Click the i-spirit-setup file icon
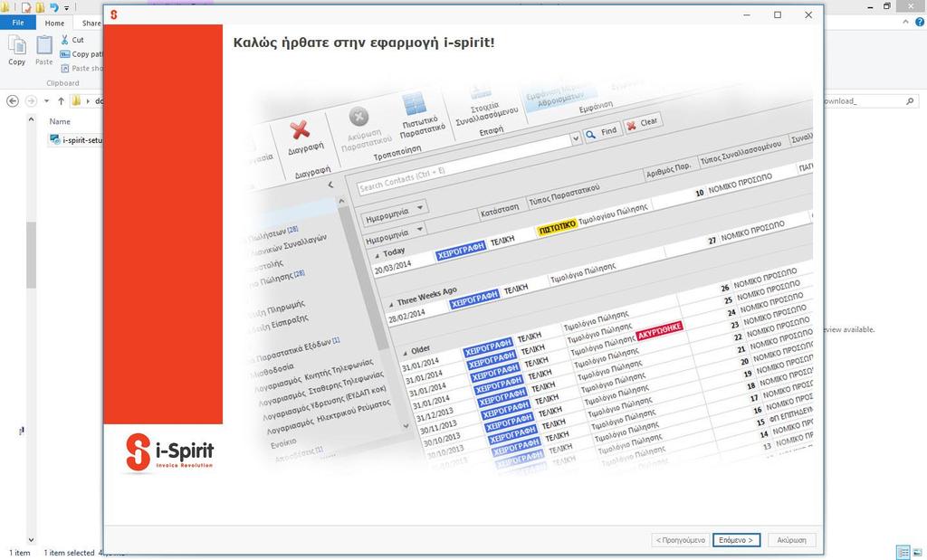 [x=55, y=139]
